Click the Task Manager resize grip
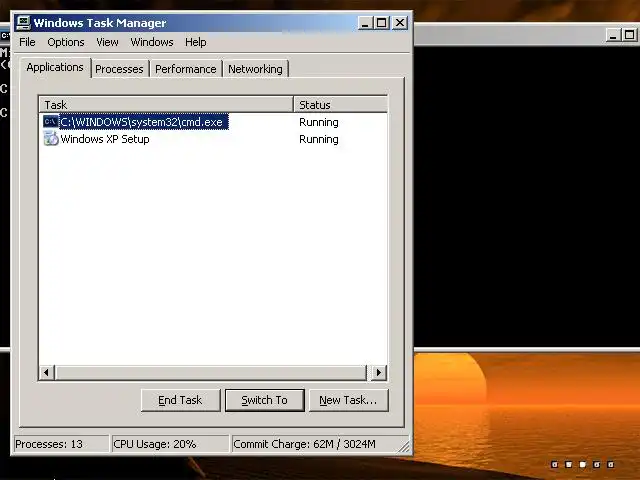The height and width of the screenshot is (480, 640). coord(405,448)
